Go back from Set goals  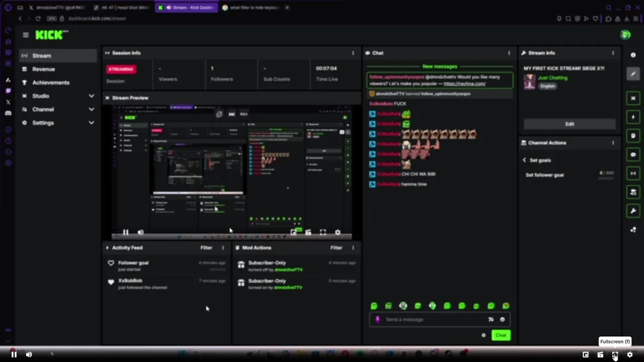click(524, 160)
